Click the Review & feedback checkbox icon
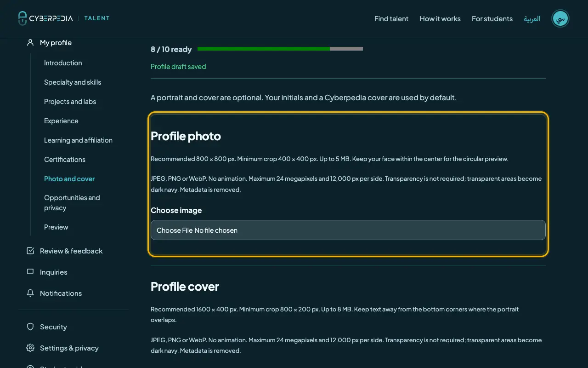588x368 pixels. pyautogui.click(x=30, y=251)
